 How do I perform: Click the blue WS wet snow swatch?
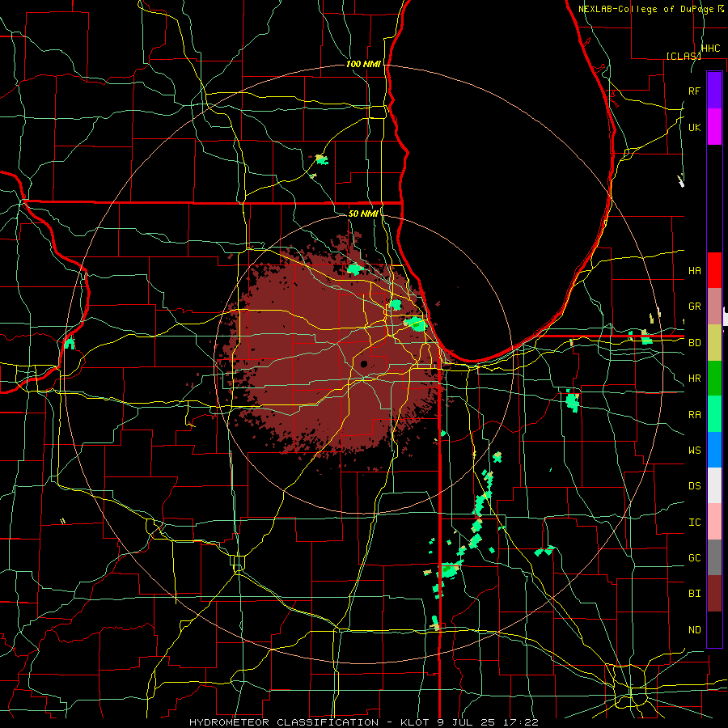click(714, 450)
